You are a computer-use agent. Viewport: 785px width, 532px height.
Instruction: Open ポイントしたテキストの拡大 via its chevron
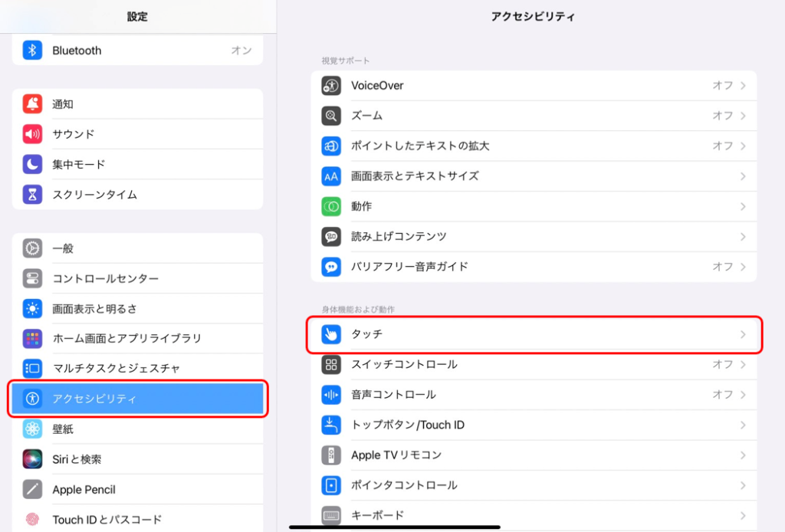[743, 146]
